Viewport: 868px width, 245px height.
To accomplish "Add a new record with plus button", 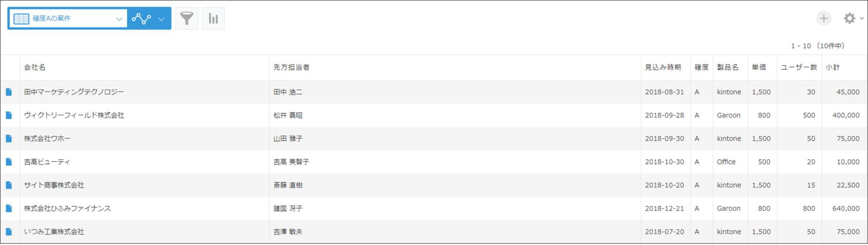I will point(824,18).
